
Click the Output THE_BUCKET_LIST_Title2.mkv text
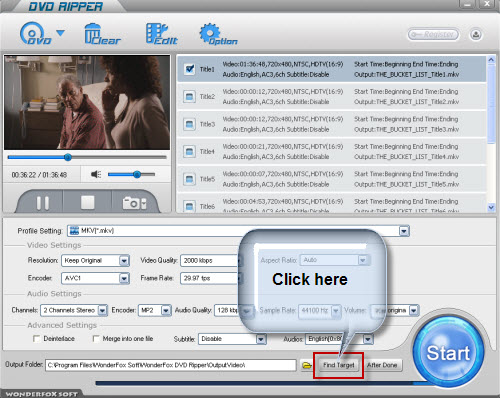point(406,102)
